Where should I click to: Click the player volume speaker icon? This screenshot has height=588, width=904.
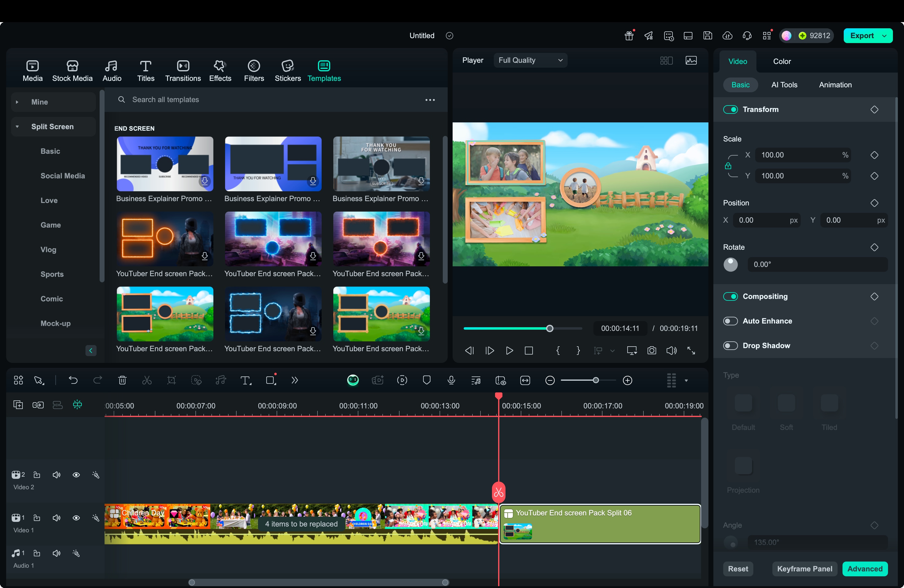[671, 351]
